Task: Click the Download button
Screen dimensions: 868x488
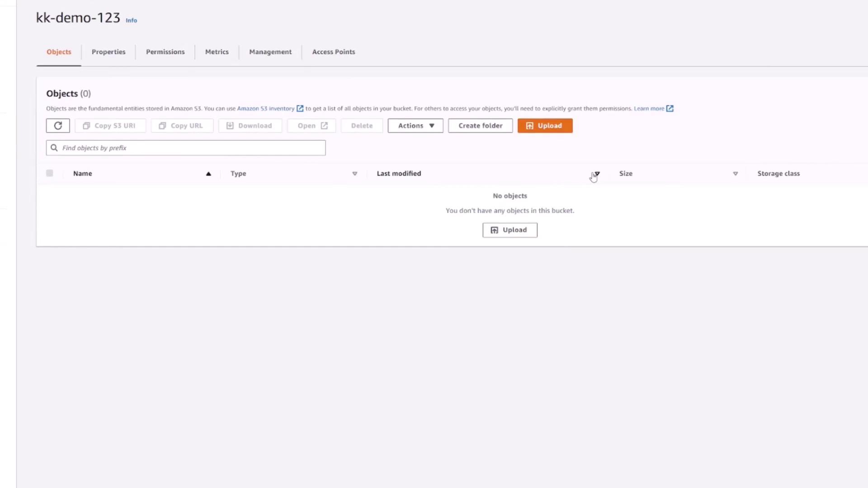Action: [250, 126]
